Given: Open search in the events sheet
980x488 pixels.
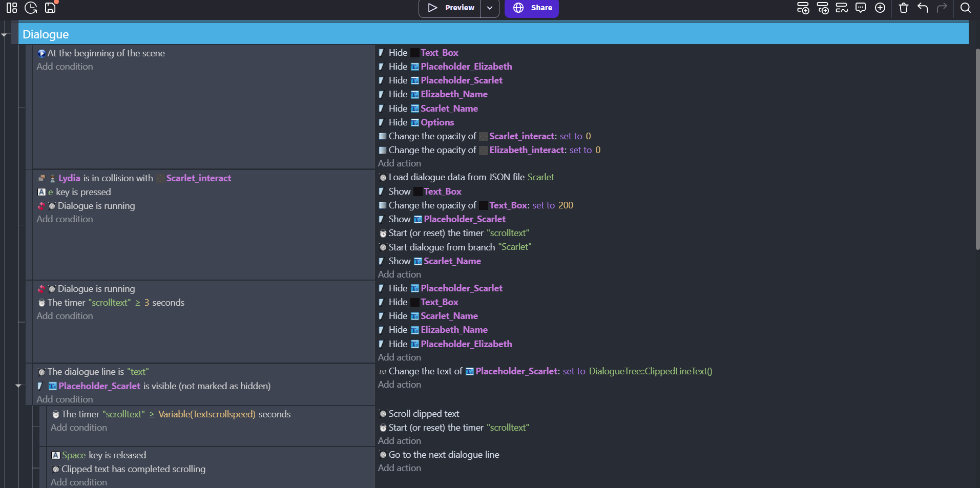Looking at the screenshot, I should (966, 8).
